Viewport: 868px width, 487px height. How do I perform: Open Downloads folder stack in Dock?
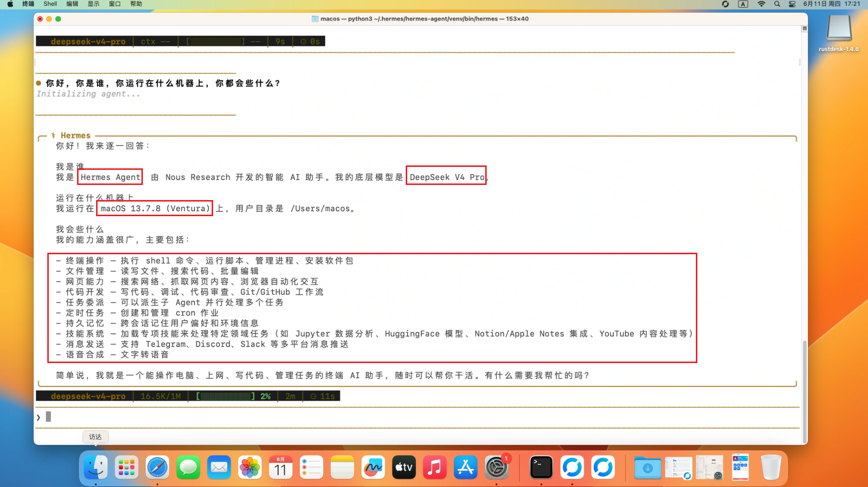tap(648, 467)
